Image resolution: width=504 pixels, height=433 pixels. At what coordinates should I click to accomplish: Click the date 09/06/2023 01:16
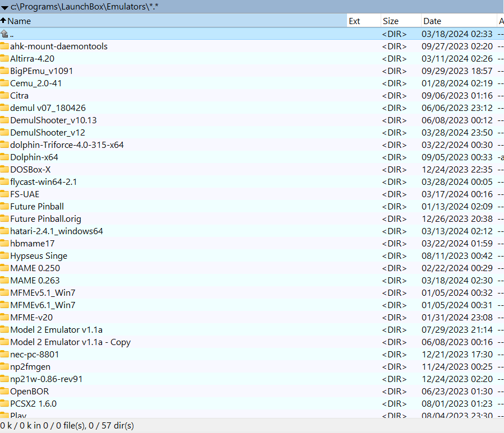(457, 95)
